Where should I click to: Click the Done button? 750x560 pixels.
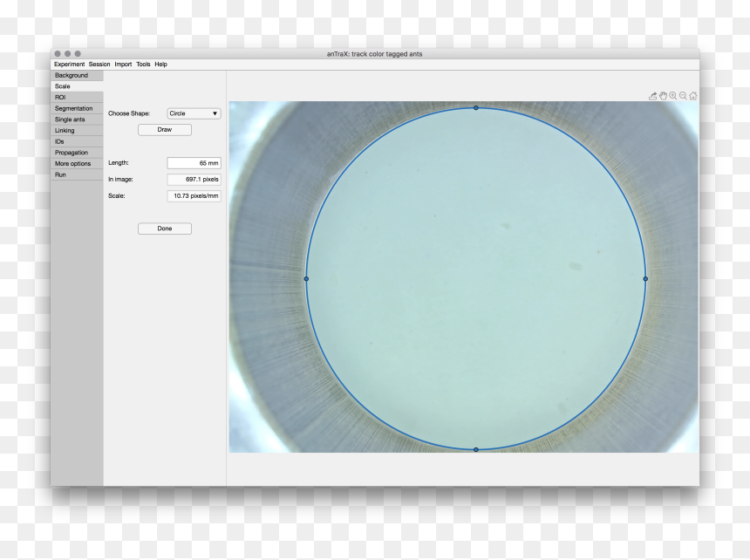pyautogui.click(x=165, y=229)
